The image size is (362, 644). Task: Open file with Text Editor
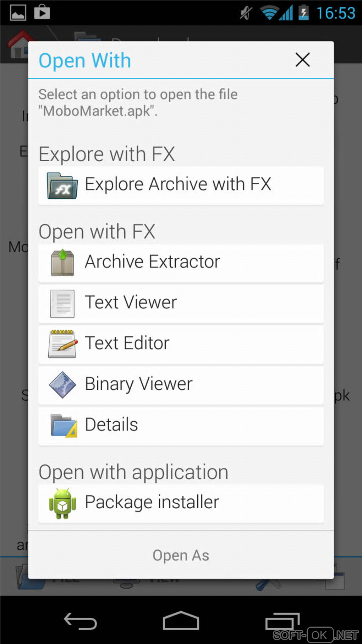pyautogui.click(x=127, y=343)
